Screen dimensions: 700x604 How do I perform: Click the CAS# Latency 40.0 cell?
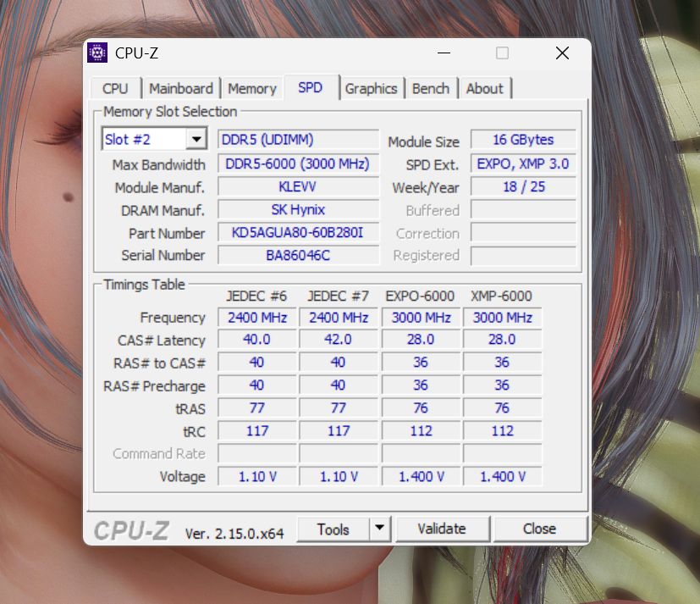pos(257,340)
